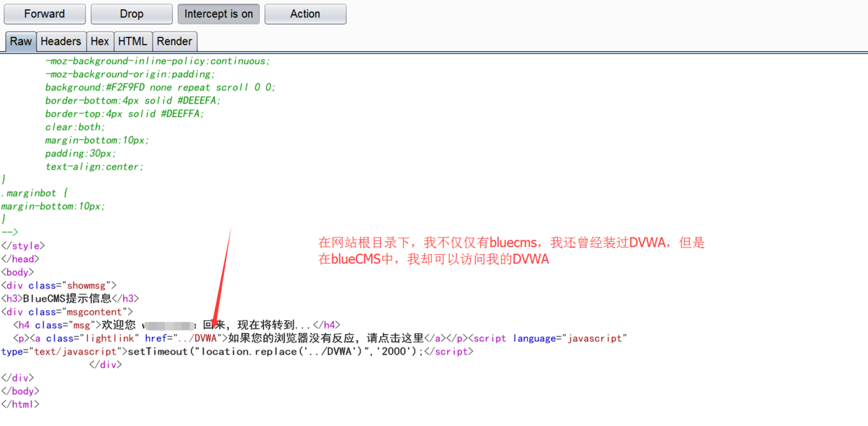This screenshot has width=868, height=426.
Task: Open the Action menu
Action: tap(305, 14)
